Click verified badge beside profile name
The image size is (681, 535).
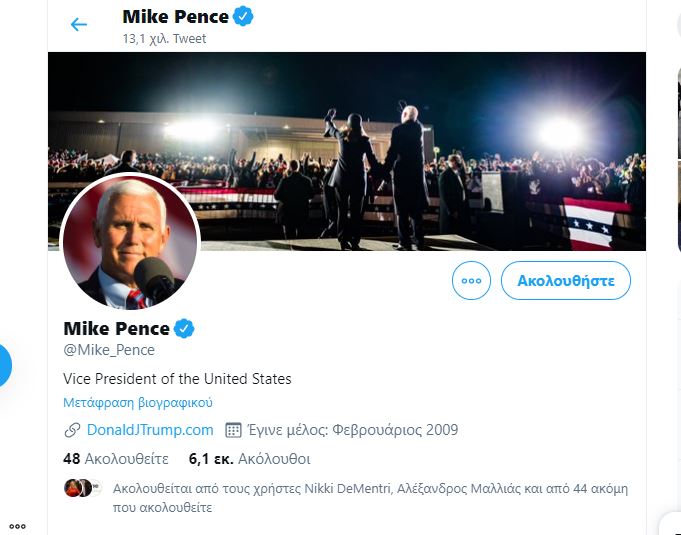coord(186,328)
